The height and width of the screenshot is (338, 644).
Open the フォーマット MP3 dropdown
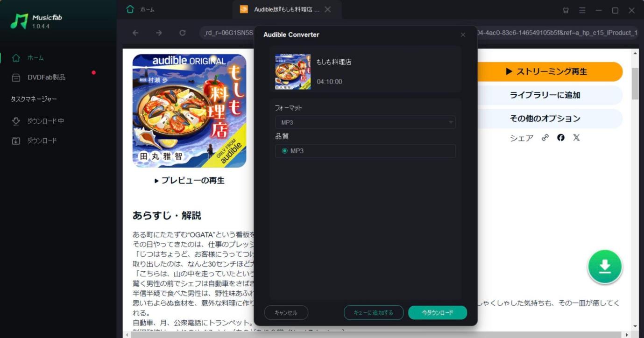[365, 122]
